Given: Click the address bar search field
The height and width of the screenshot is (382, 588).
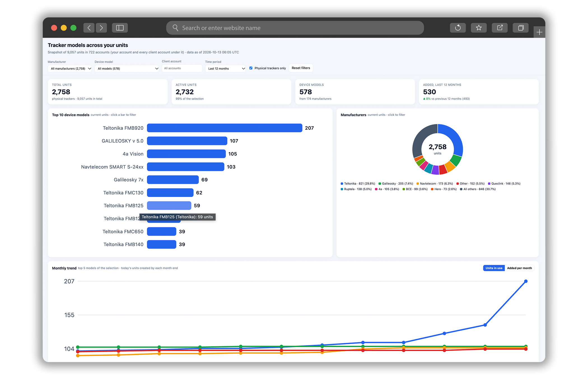Looking at the screenshot, I should pos(295,28).
